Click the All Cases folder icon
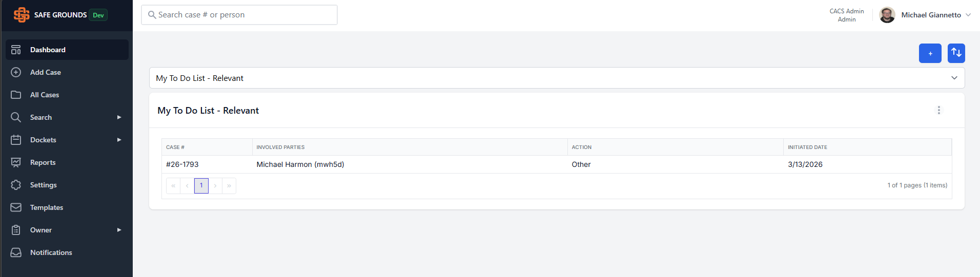The width and height of the screenshot is (980, 277). pos(16,95)
